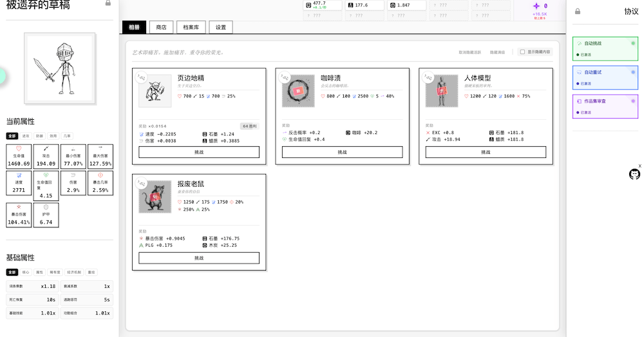
Task: Click the round badge on 人体模型 card
Action: [x=428, y=77]
